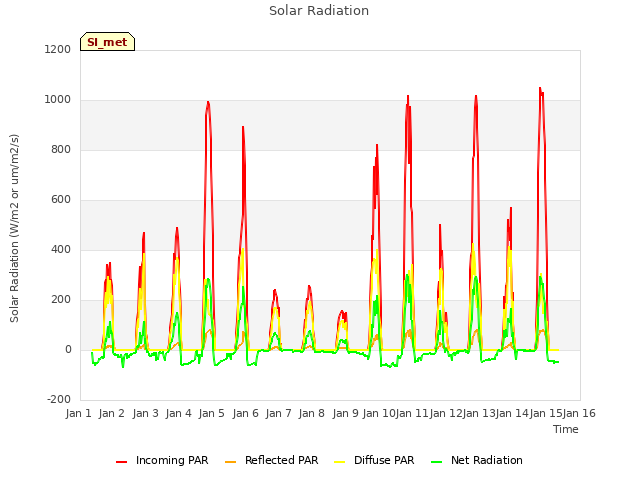This screenshot has width=640, height=480.
Task: Toggle Net Radiation legend entry
Action: click(477, 460)
